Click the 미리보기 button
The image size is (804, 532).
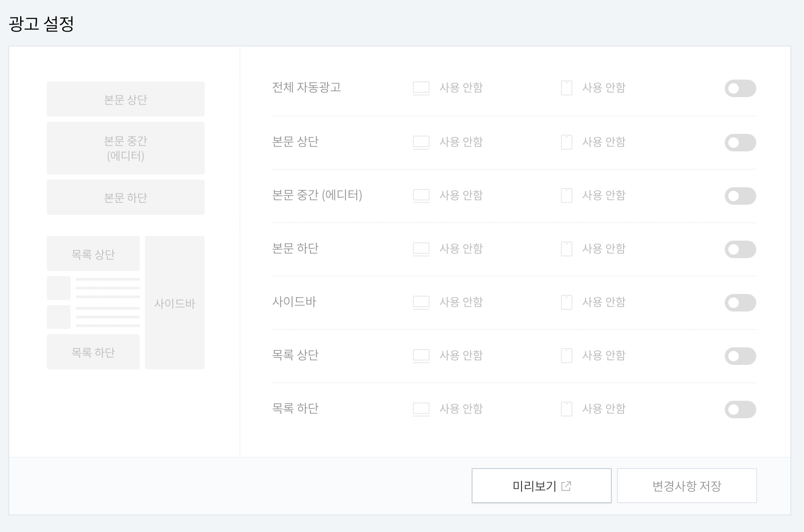[541, 485]
